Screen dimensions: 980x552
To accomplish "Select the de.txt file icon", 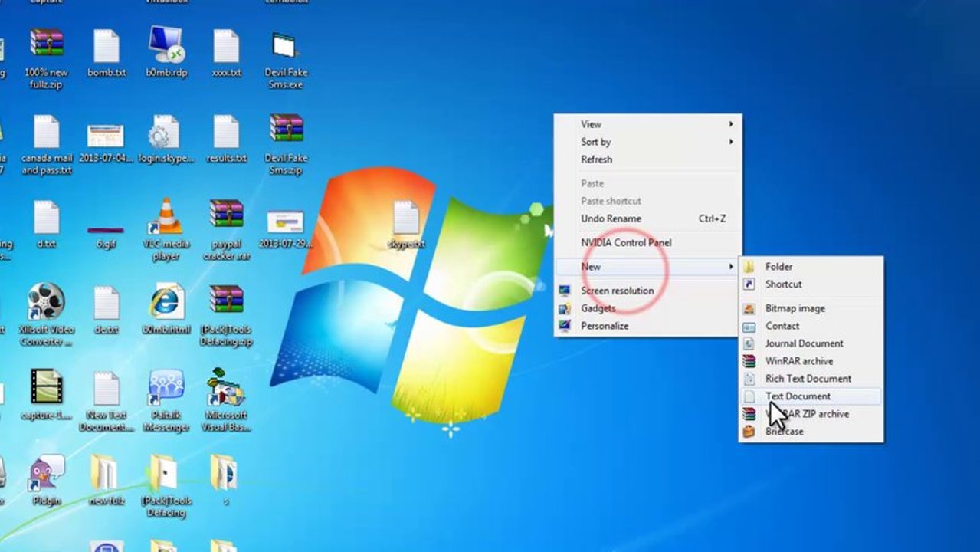I will [x=107, y=304].
